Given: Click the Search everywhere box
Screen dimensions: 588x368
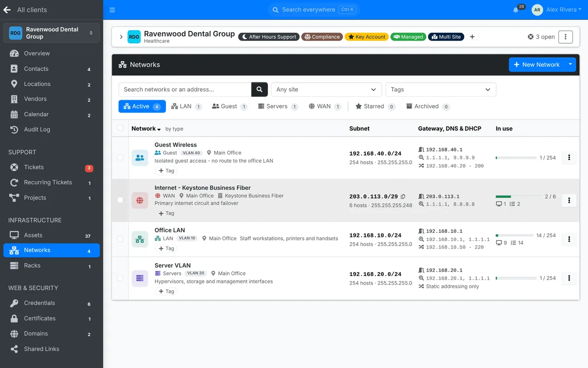Looking at the screenshot, I should (x=314, y=10).
